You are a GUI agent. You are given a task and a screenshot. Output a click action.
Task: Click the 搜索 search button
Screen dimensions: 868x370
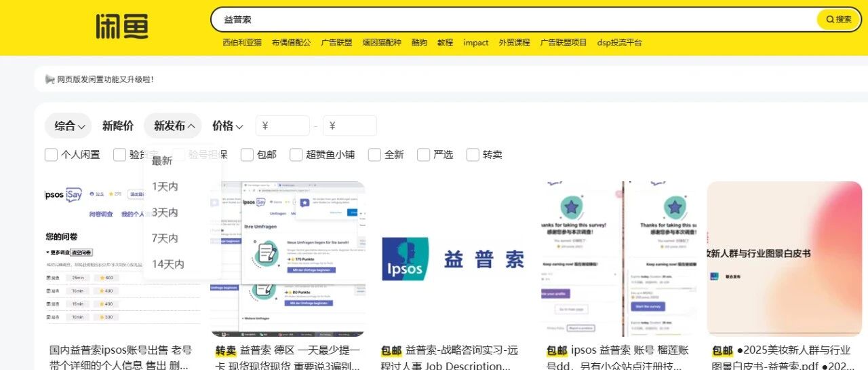(x=839, y=20)
